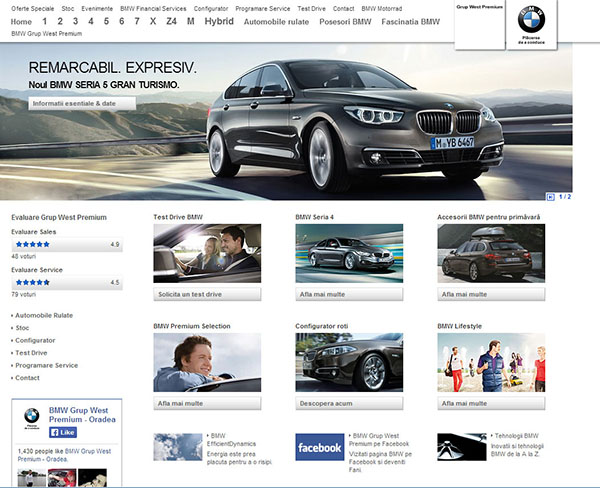This screenshot has width=600, height=488.
Task: Click BMW logo in Facebook widget
Action: [x=32, y=418]
